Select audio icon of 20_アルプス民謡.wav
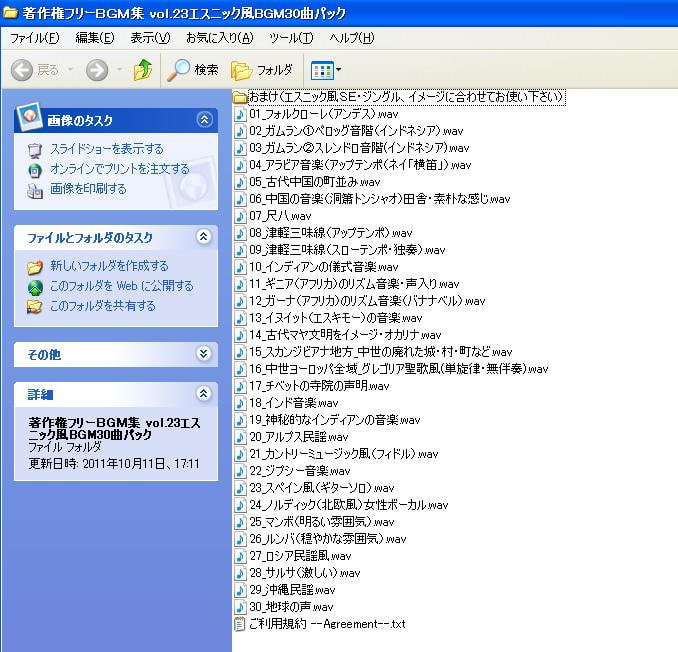Viewport: 678px width, 652px height. [x=240, y=437]
